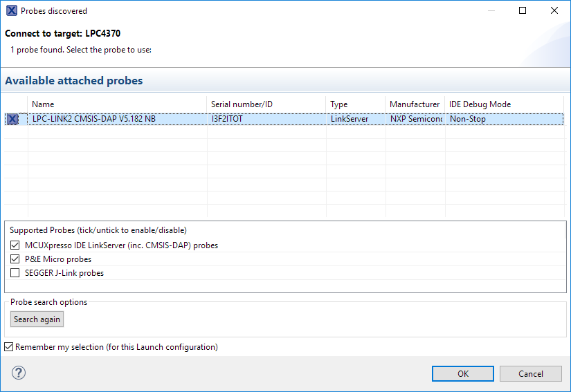Select the LPC-LINK2 CMSIS-DAP probe row
The height and width of the screenshot is (392, 571).
(x=93, y=119)
